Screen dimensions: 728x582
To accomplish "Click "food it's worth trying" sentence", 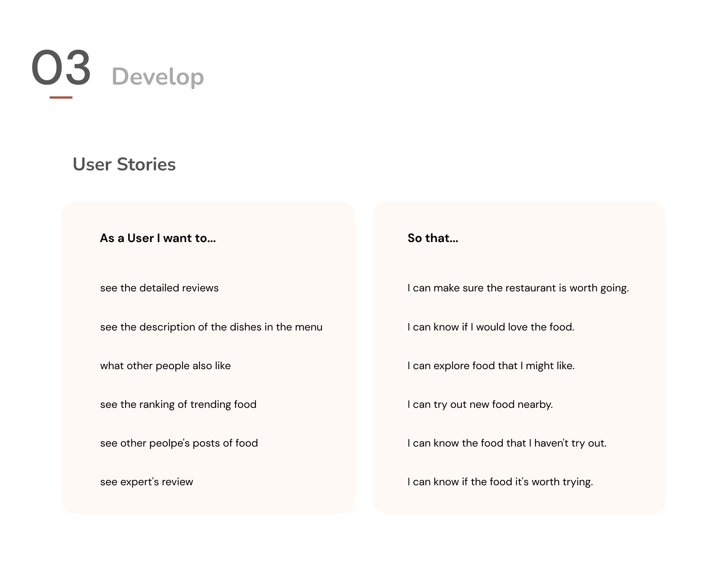I will click(x=500, y=482).
